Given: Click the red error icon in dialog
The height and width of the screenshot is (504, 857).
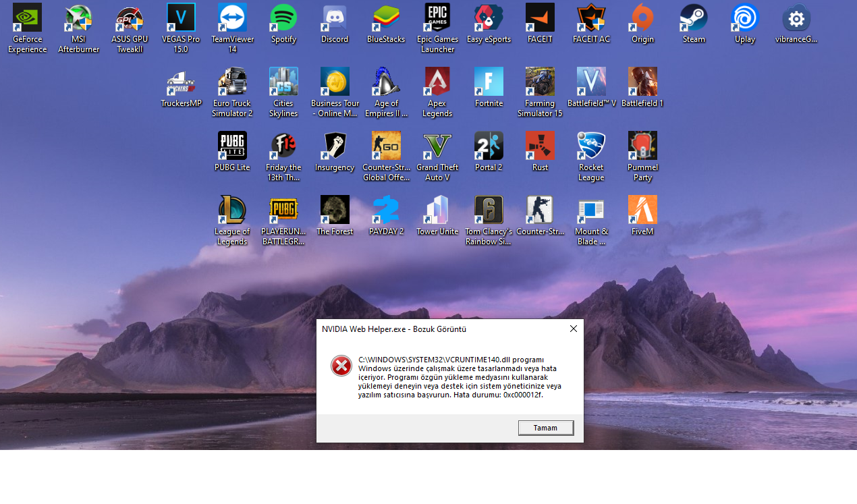Looking at the screenshot, I should pos(341,366).
